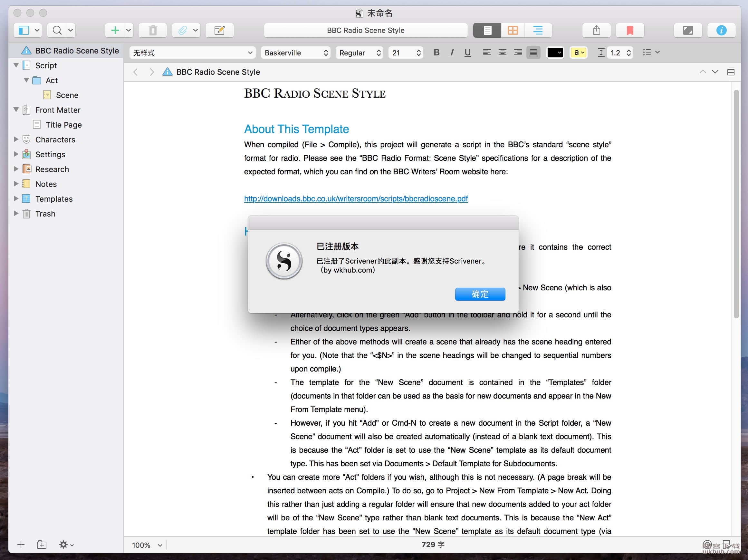Expand the Settings folder
Image resolution: width=748 pixels, height=560 pixels.
16,154
